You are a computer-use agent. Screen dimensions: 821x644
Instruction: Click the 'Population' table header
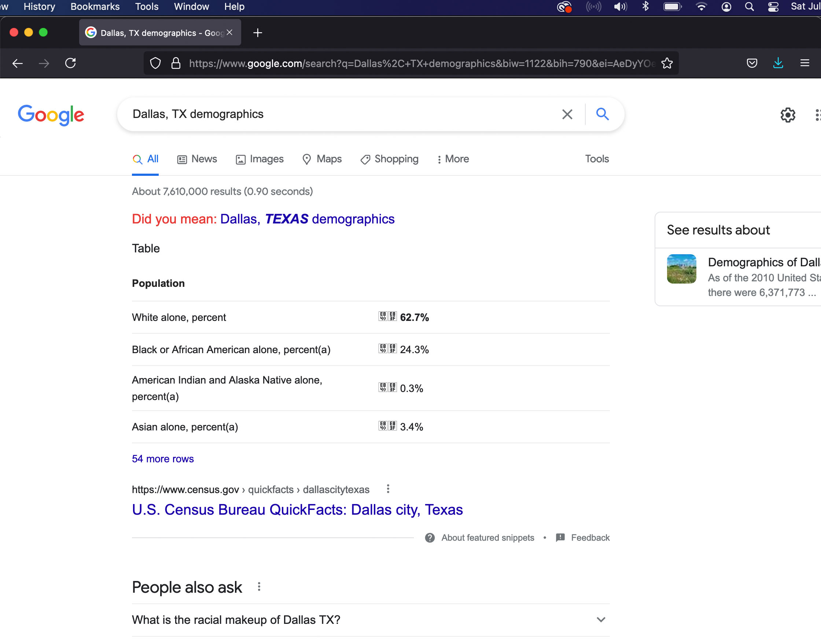158,284
